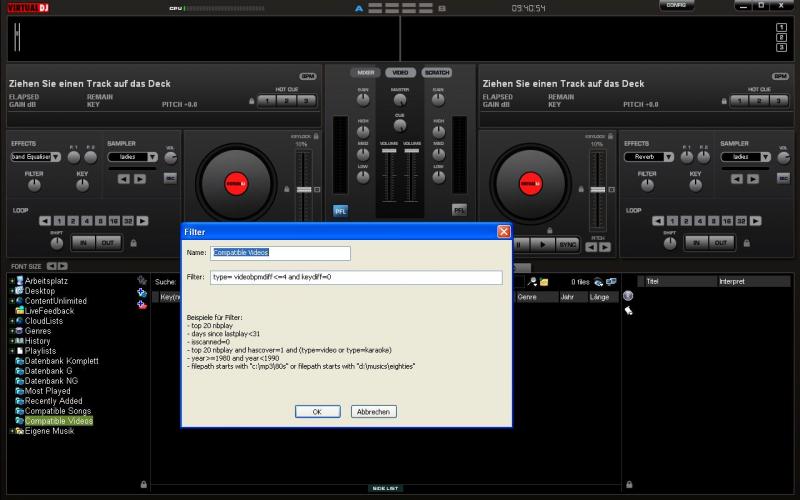Select the Recently Added filter folder
This screenshot has height=500, width=800.
(x=54, y=401)
